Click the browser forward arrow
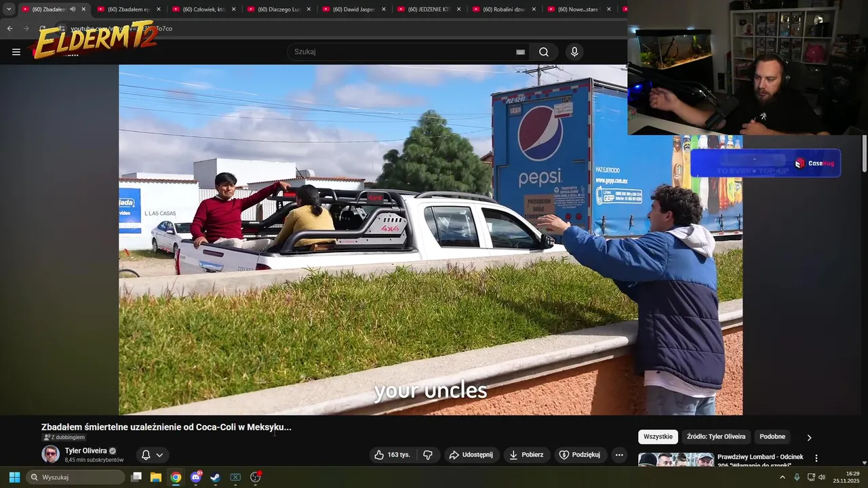868x488 pixels. pyautogui.click(x=26, y=28)
